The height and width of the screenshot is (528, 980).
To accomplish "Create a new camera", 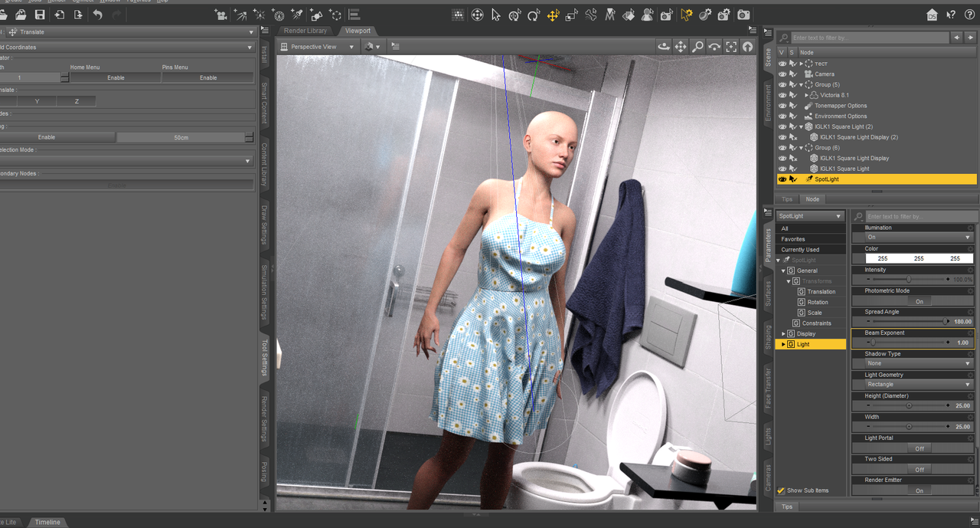I will [x=221, y=15].
